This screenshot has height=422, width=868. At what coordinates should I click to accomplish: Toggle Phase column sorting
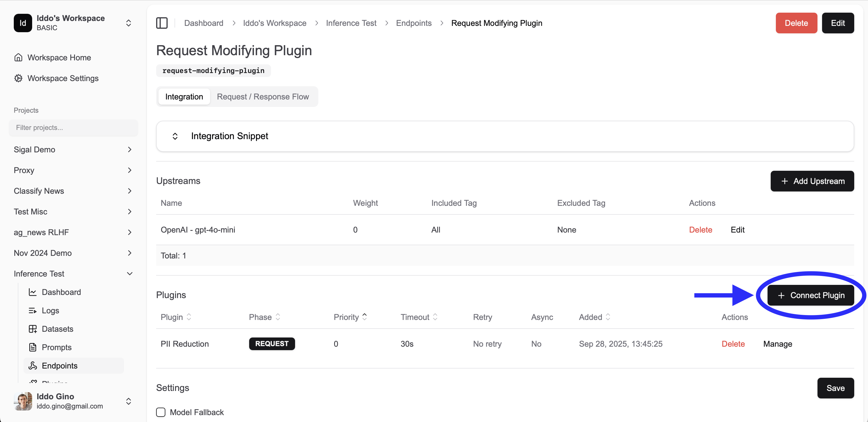278,317
